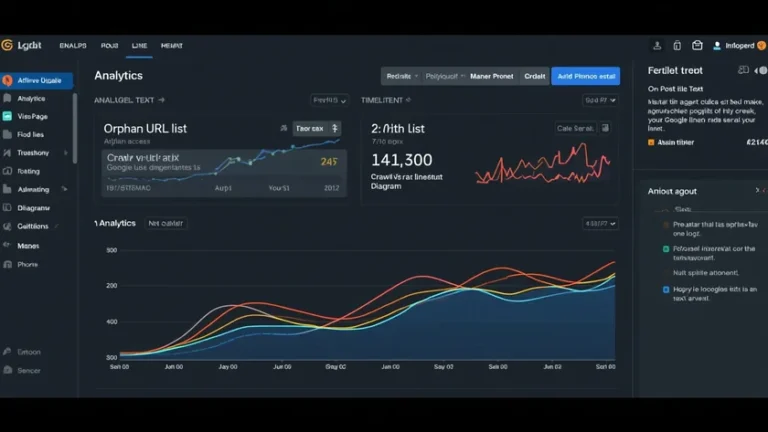The width and height of the screenshot is (768, 432).
Task: Toggle the switch in Fertilet treot header
Action: (x=761, y=71)
